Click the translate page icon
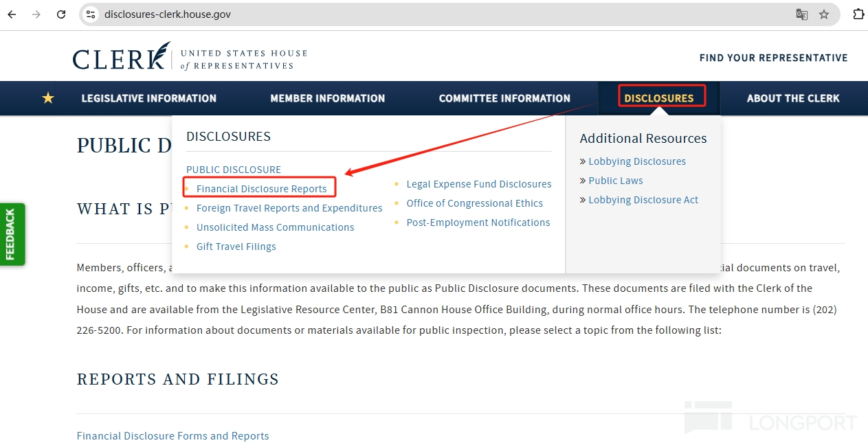This screenshot has height=445, width=868. pyautogui.click(x=801, y=14)
